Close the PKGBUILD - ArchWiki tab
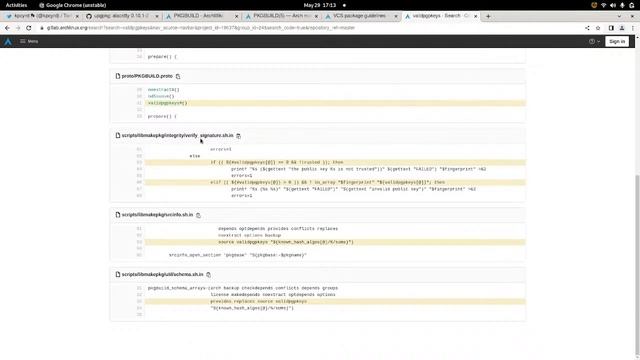 coord(236,16)
